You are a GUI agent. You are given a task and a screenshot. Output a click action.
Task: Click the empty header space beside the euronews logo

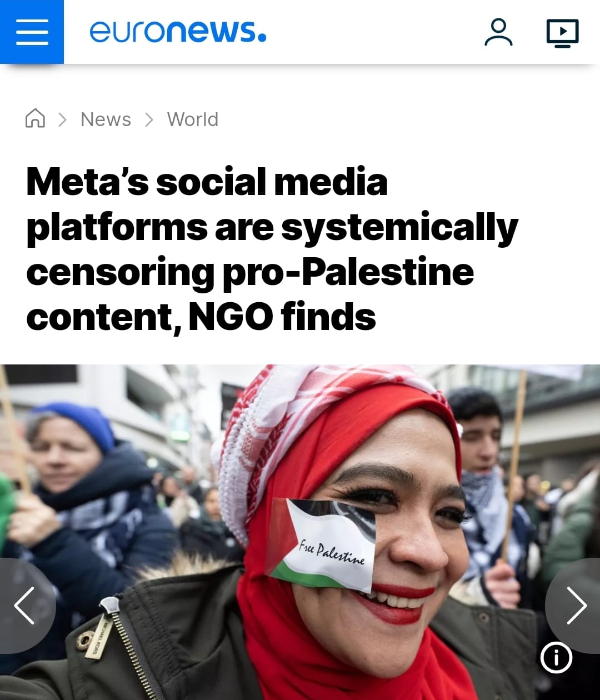(x=372, y=32)
